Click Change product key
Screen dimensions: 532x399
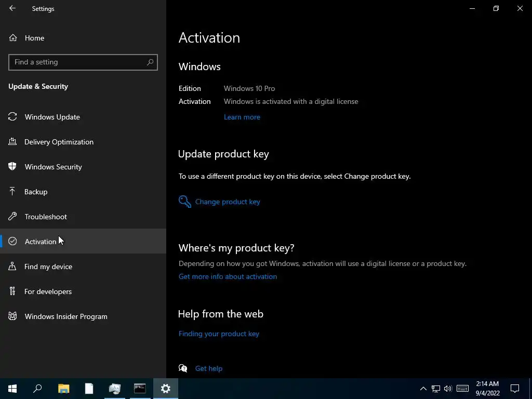tap(228, 202)
